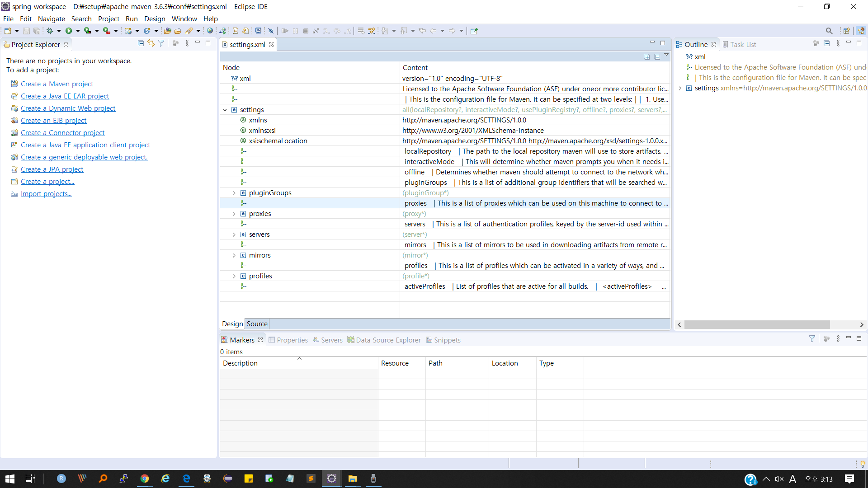Click the External Tools run icon
This screenshot has height=488, width=868.
point(106,31)
